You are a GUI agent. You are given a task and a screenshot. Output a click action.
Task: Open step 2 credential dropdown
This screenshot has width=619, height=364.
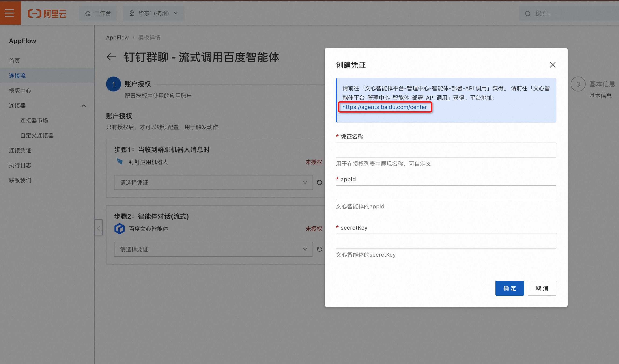tap(213, 249)
